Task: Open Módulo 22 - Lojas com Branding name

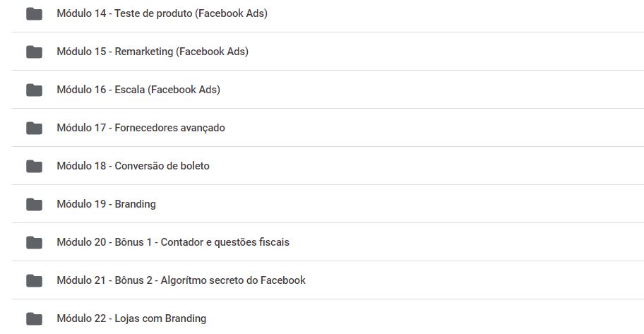Action: [131, 318]
